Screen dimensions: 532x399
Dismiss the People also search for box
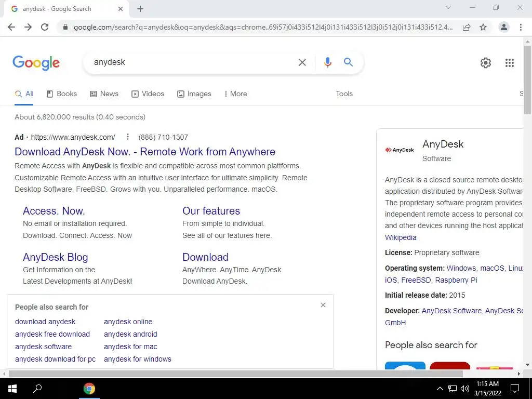click(x=323, y=305)
